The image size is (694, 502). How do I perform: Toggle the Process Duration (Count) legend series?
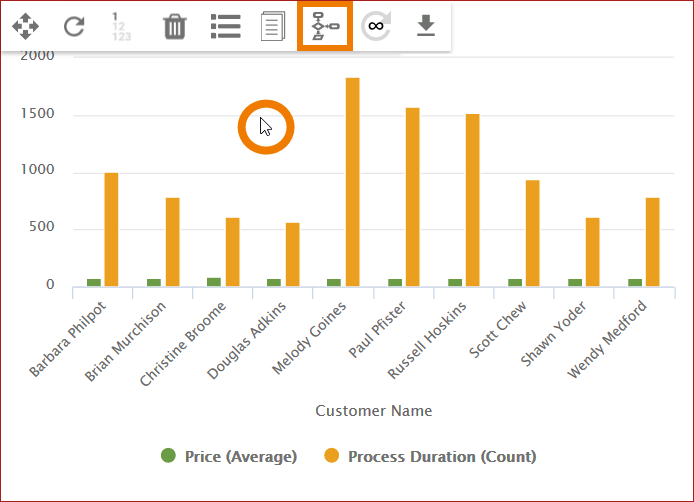pyautogui.click(x=442, y=457)
